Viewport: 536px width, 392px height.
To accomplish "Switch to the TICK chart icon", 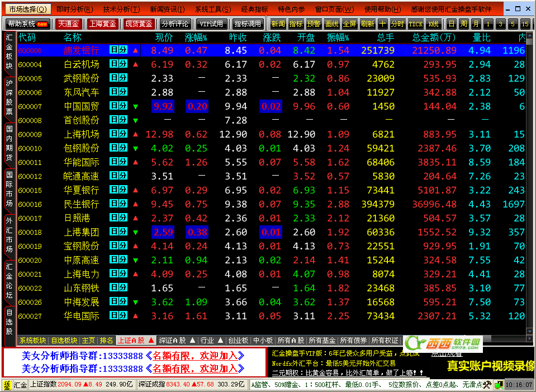I will tap(416, 24).
